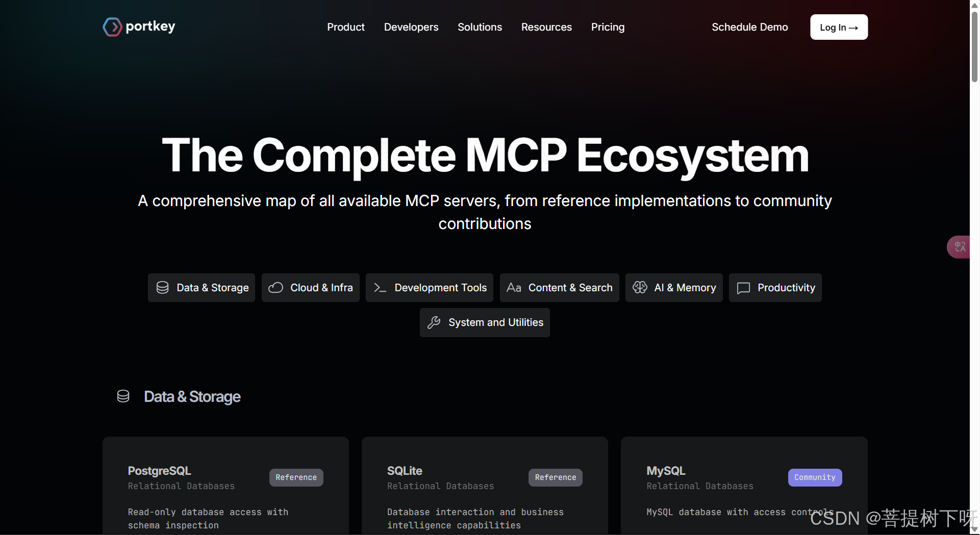Open the Developers menu

click(x=411, y=27)
